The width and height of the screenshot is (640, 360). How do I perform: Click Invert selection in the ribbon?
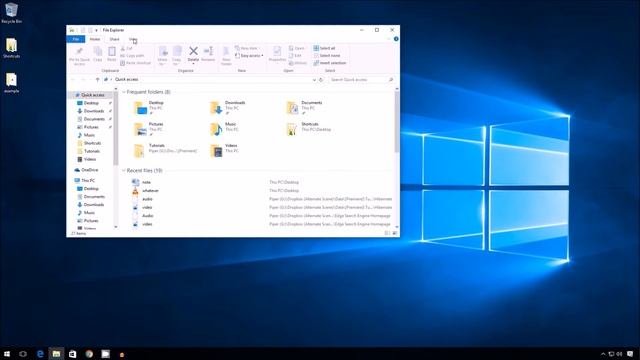[x=330, y=63]
